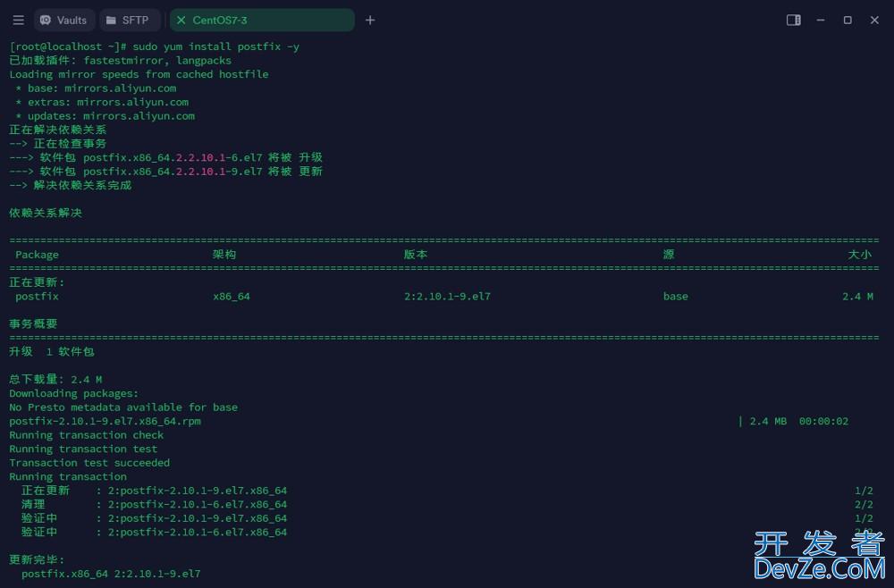Click the command 'sudo yum install postfix -y'
The image size is (894, 588).
point(216,46)
